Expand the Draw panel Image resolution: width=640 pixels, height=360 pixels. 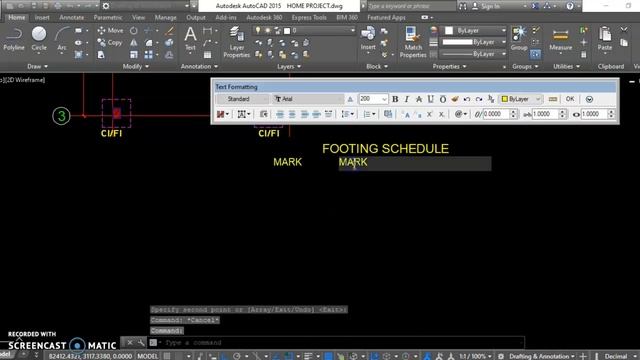point(37,67)
